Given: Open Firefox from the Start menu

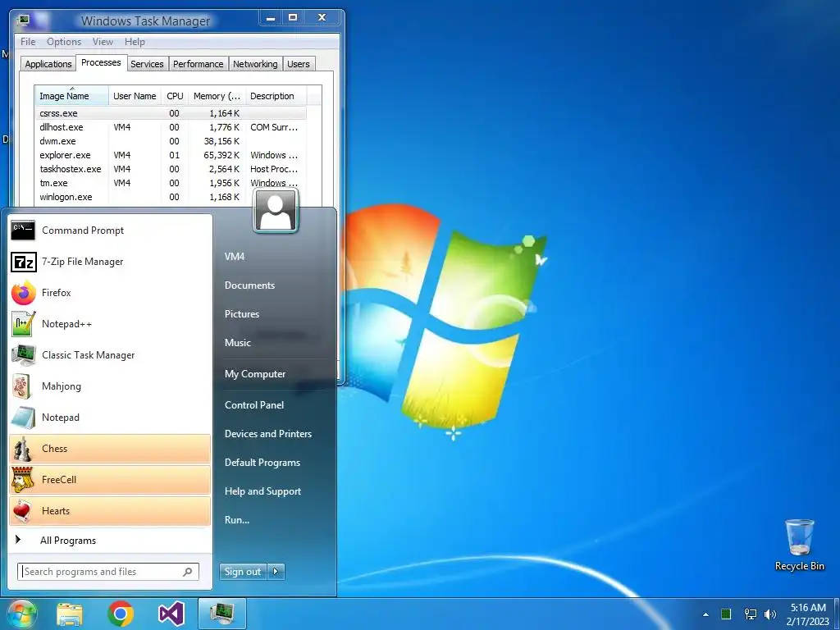Looking at the screenshot, I should (x=111, y=293).
